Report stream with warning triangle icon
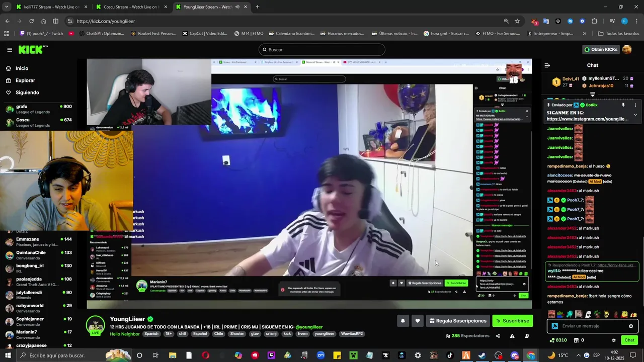The height and width of the screenshot is (362, 644). click(512, 336)
